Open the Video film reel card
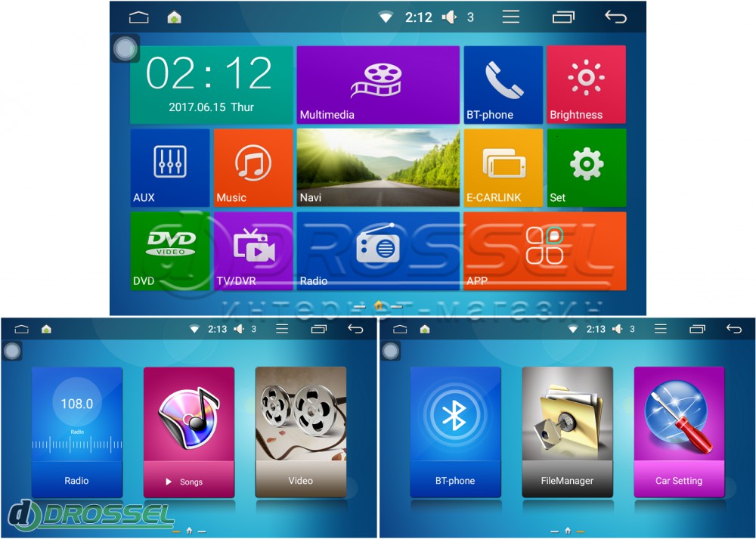Image resolution: width=756 pixels, height=539 pixels. [300, 432]
